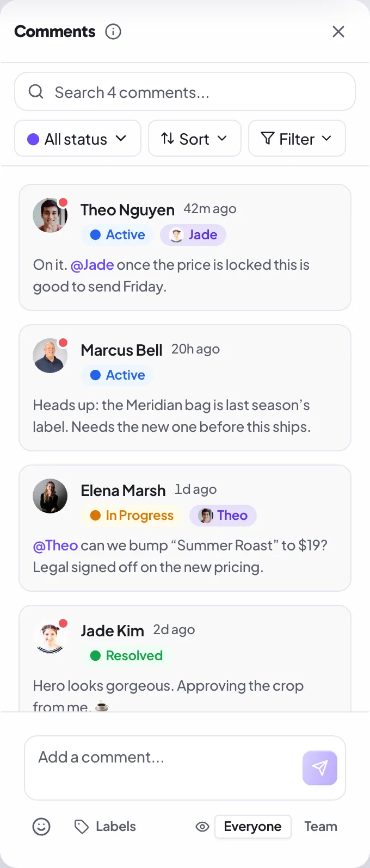The height and width of the screenshot is (868, 370).
Task: Send the comment with paper plane button
Action: pyautogui.click(x=320, y=768)
